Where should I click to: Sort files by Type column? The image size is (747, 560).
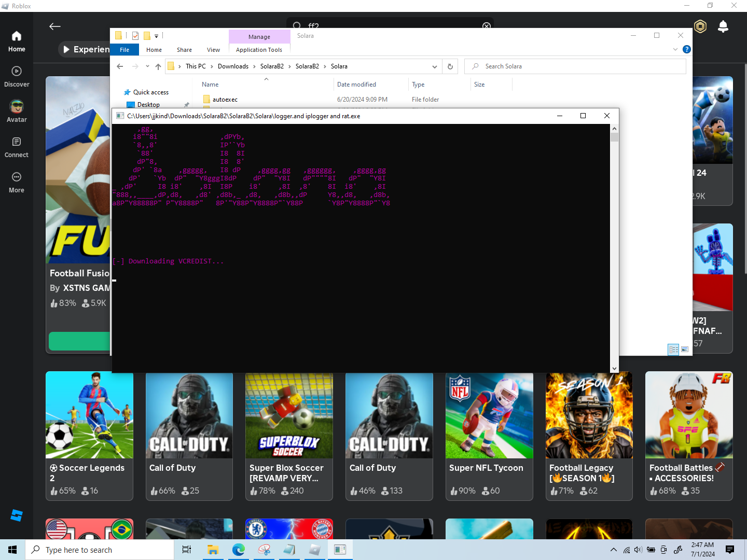coord(439,85)
